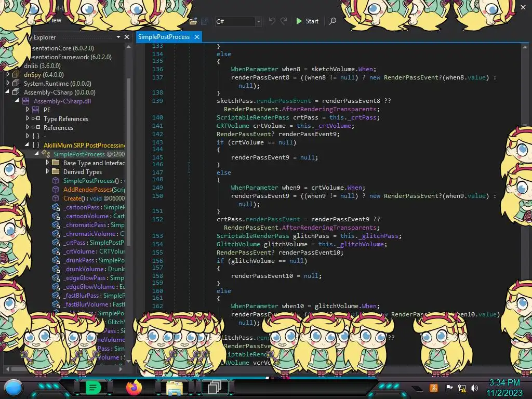Select the _chromaticVolume field
The height and width of the screenshot is (399, 532).
point(94,234)
